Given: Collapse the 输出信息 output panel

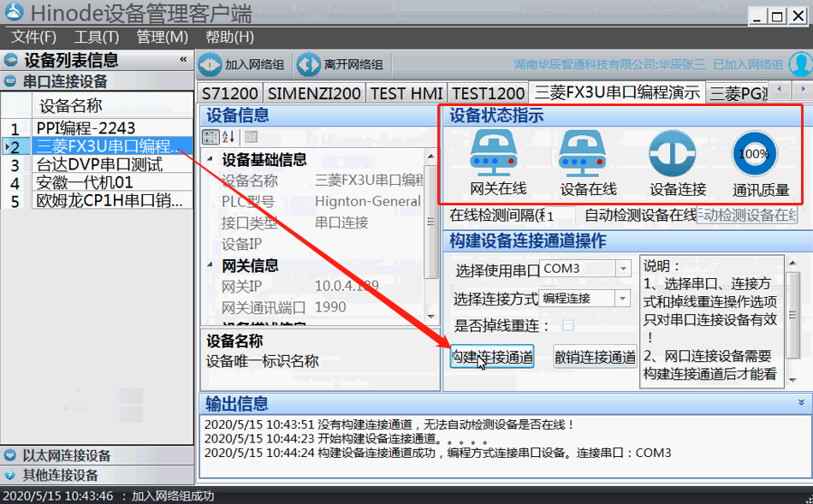Looking at the screenshot, I should tap(801, 402).
